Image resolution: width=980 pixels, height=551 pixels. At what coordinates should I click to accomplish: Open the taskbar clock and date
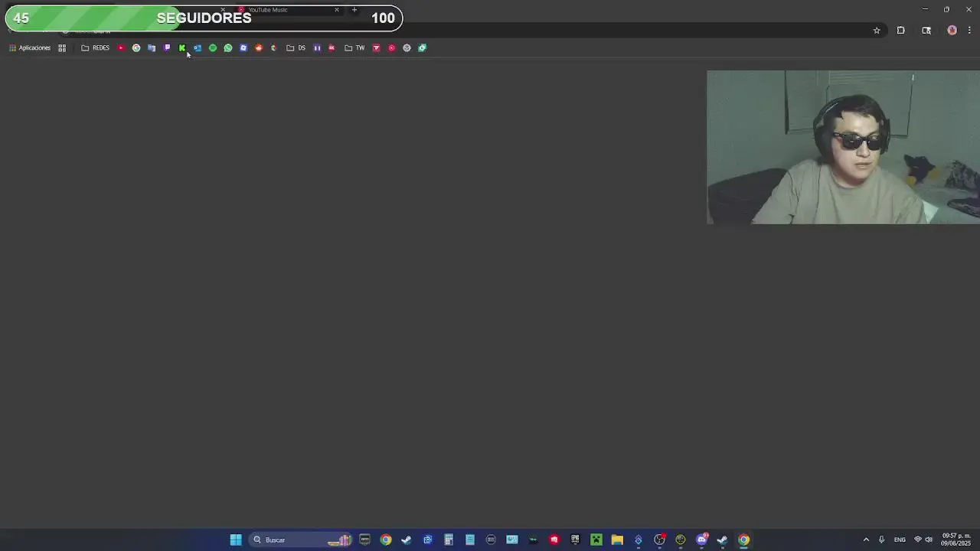956,540
